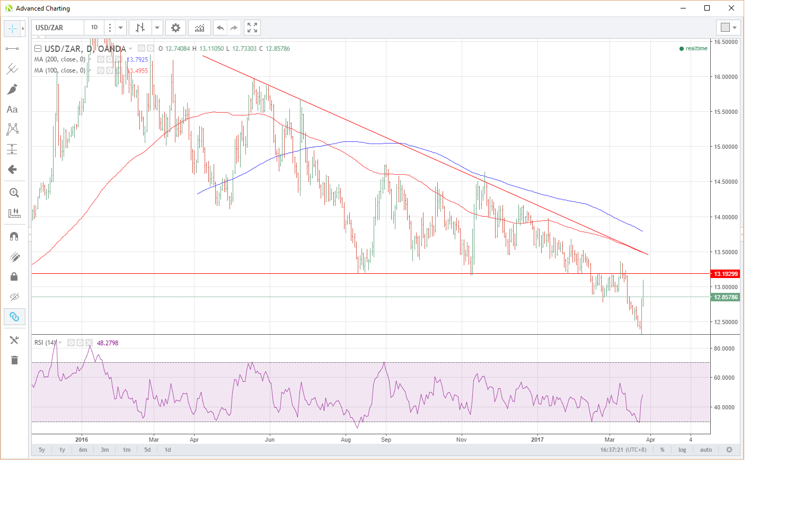Toggle visibility eye of RSI indicator
812x519 pixels.
(x=71, y=343)
